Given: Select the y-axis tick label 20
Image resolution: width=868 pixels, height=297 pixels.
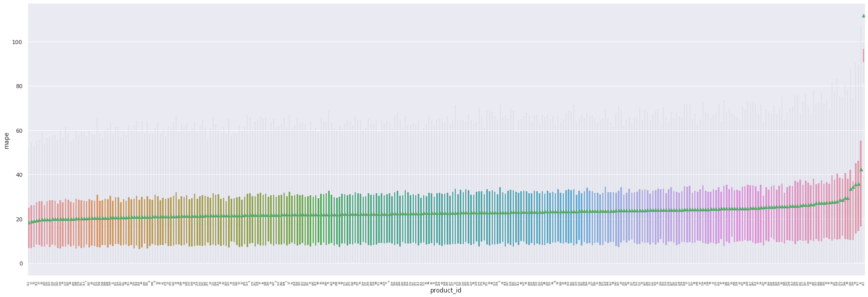Looking at the screenshot, I should [x=20, y=219].
